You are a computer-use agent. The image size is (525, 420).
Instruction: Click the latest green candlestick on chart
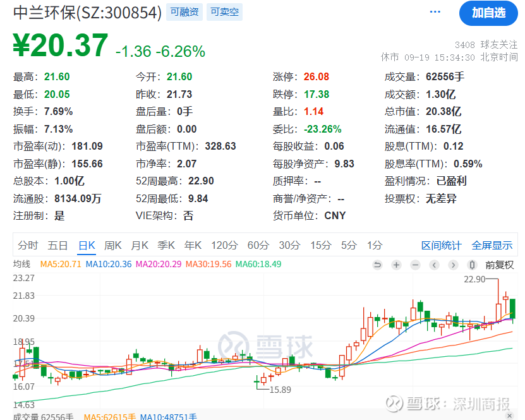click(512, 309)
